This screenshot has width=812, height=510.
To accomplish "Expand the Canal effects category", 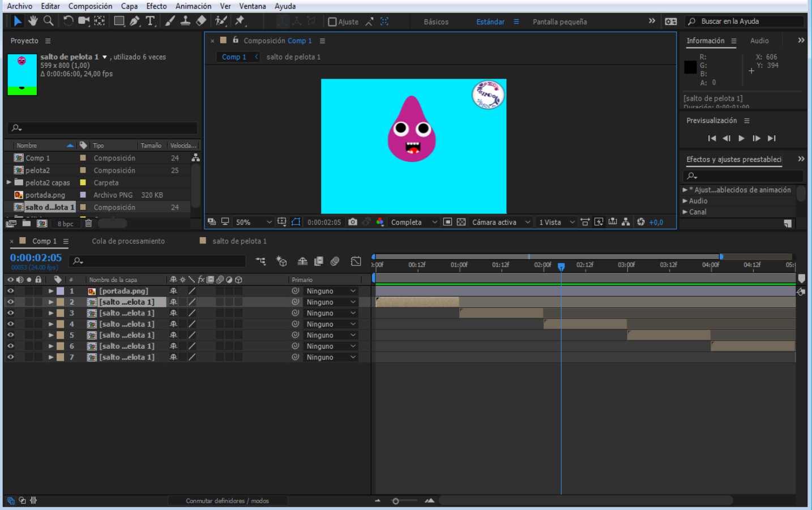I will 685,212.
